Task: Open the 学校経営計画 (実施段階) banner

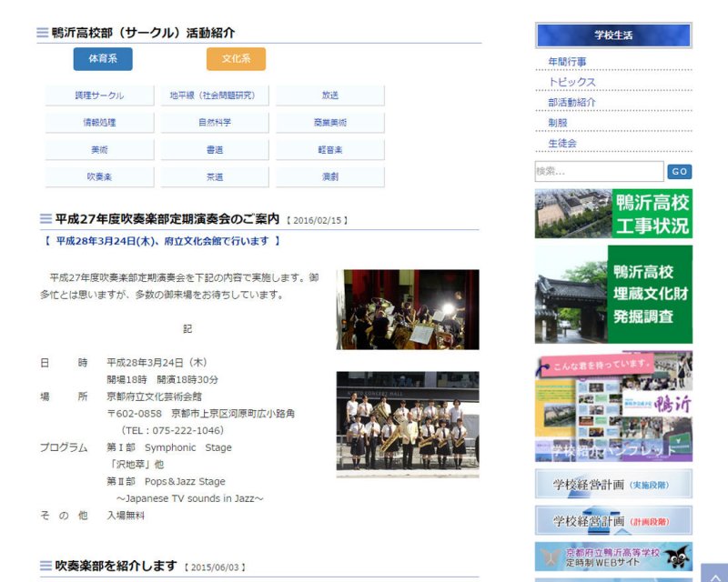Action: [613, 485]
